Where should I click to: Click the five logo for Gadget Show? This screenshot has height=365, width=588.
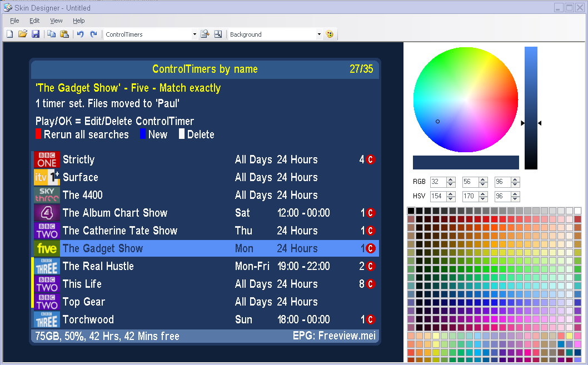pos(47,248)
